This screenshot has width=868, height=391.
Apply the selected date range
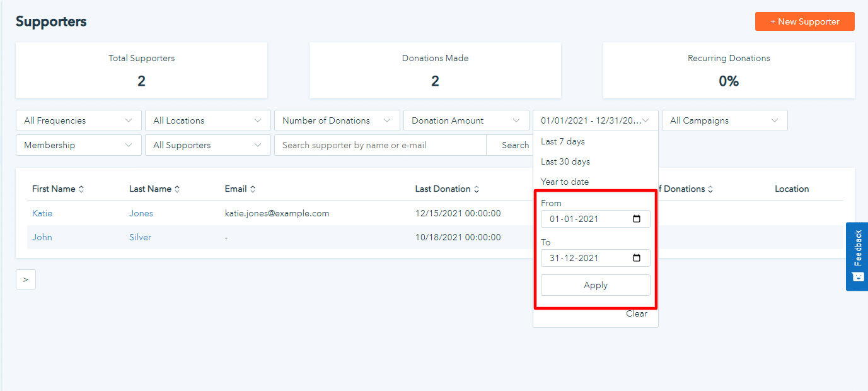595,284
